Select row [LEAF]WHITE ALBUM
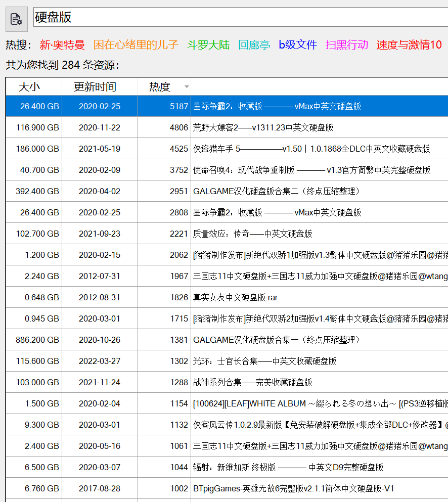448x502 pixels. pyautogui.click(x=227, y=403)
